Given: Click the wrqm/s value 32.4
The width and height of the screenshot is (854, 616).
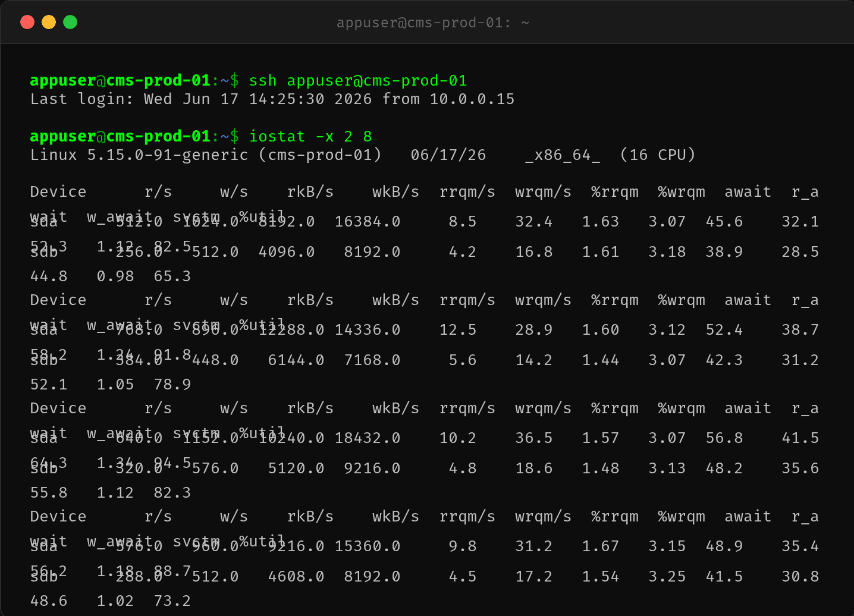Looking at the screenshot, I should coord(534,221).
